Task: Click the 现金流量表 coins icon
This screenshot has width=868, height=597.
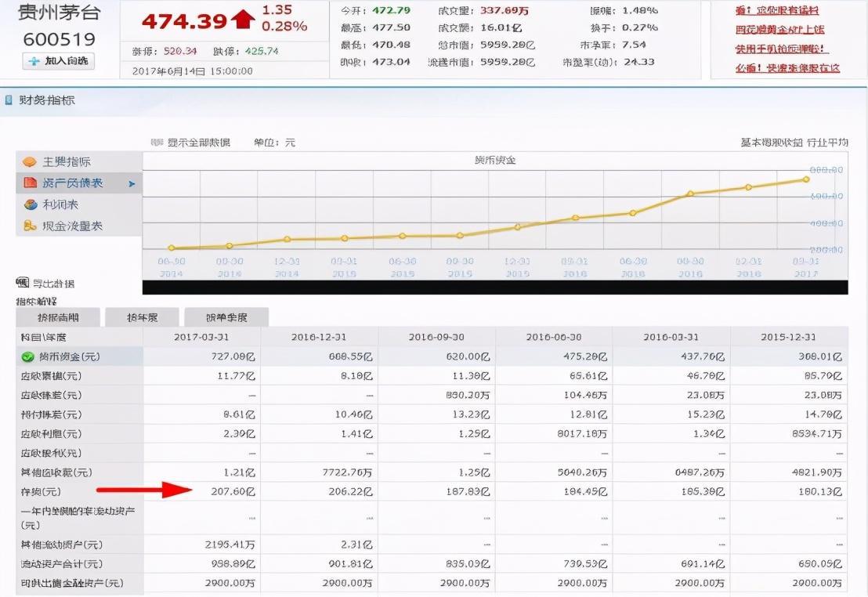Action: 30,226
